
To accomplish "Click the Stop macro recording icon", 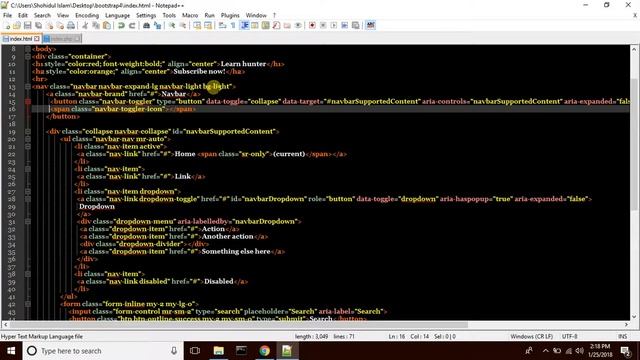I will (x=323, y=25).
